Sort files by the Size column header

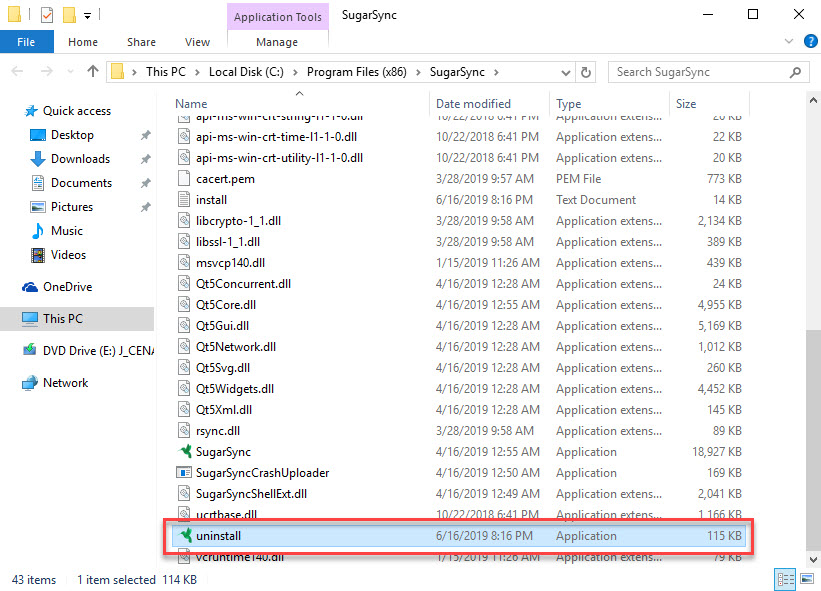[x=686, y=104]
